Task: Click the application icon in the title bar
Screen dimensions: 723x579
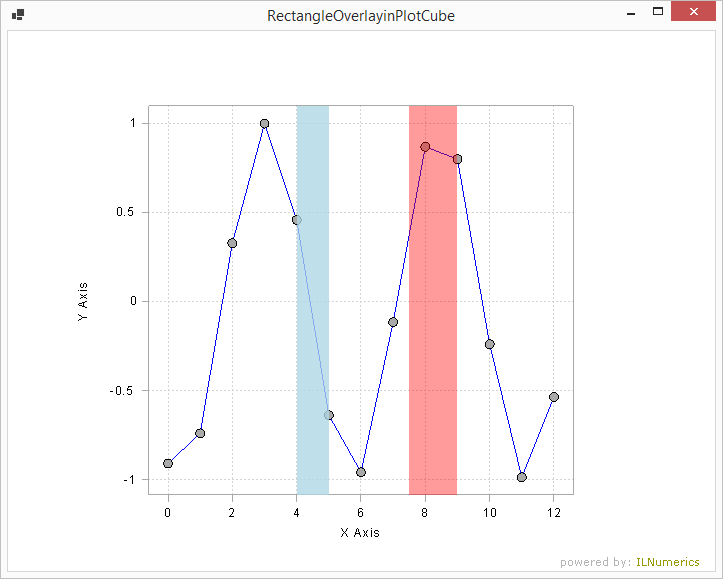Action: pyautogui.click(x=18, y=15)
